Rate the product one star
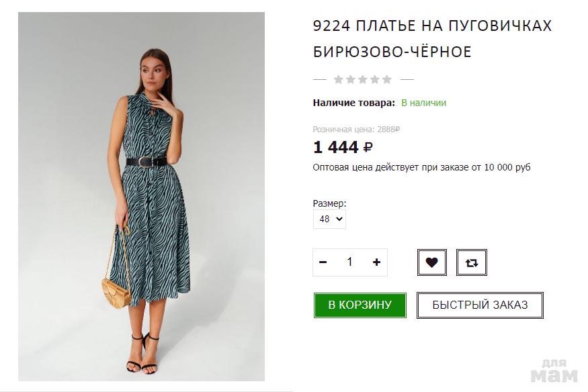 point(338,79)
